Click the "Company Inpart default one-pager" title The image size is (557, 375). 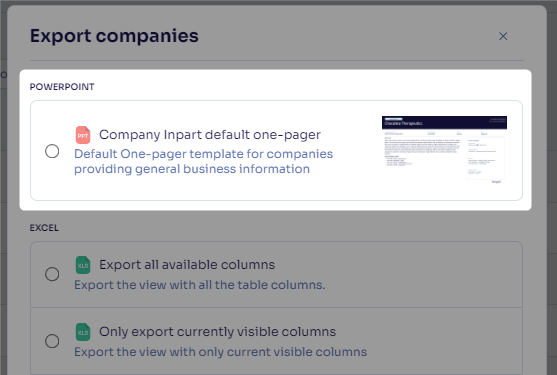210,135
